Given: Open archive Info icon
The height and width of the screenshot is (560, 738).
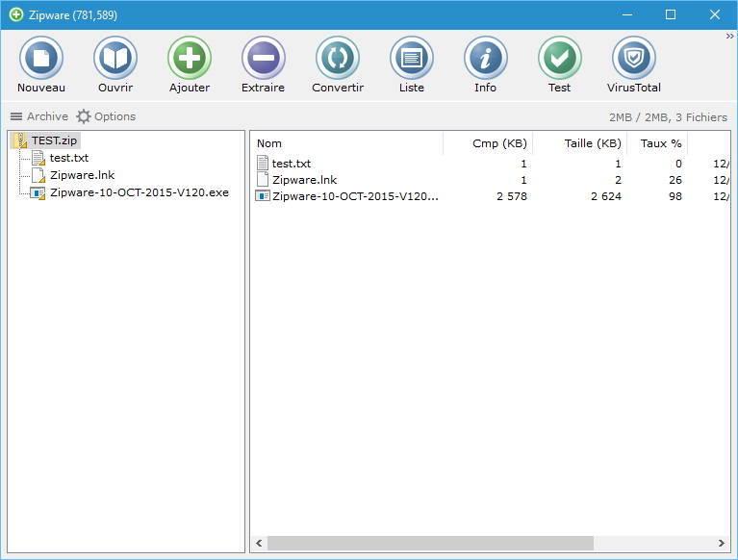Looking at the screenshot, I should click(485, 58).
